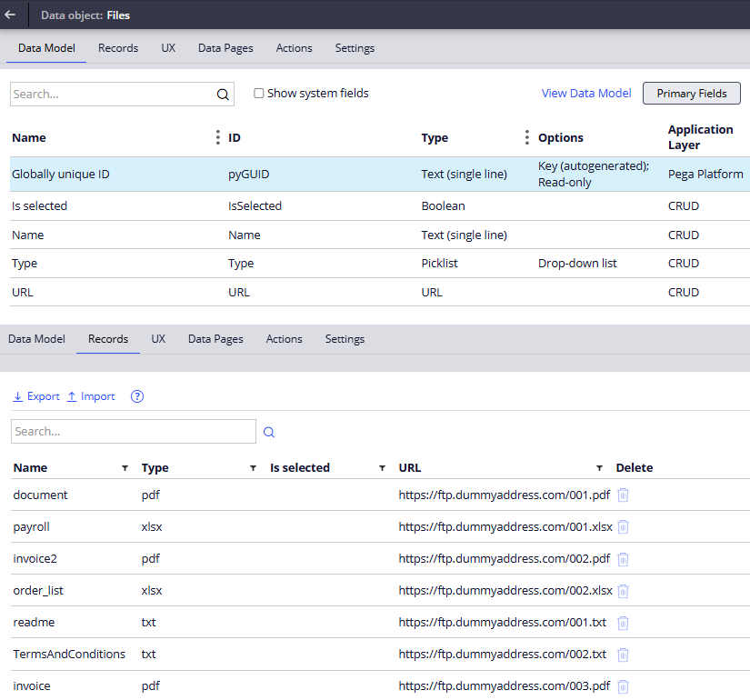Select the top Data Model tab
The width and height of the screenshot is (750, 700).
[46, 48]
